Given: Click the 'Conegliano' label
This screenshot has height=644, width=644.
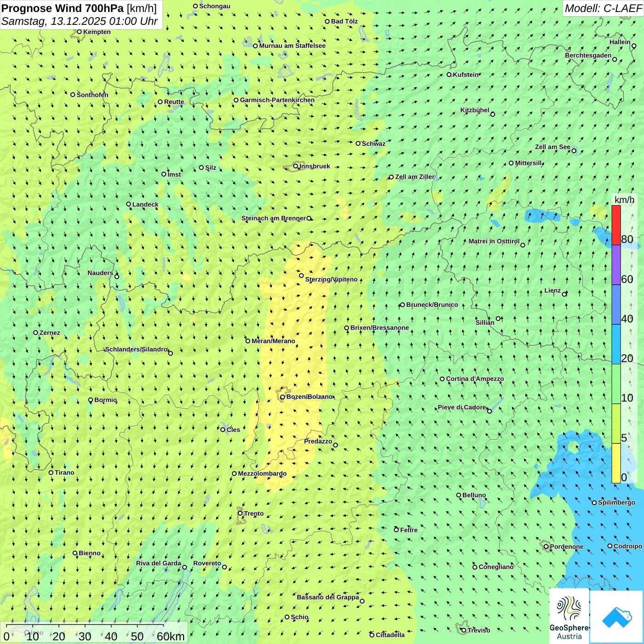Looking at the screenshot, I should click(x=496, y=567).
